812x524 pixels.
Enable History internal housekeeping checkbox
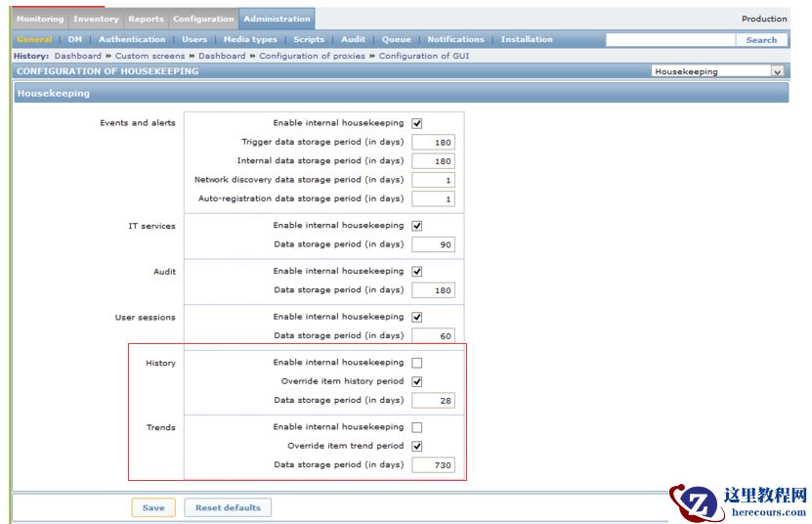point(417,363)
